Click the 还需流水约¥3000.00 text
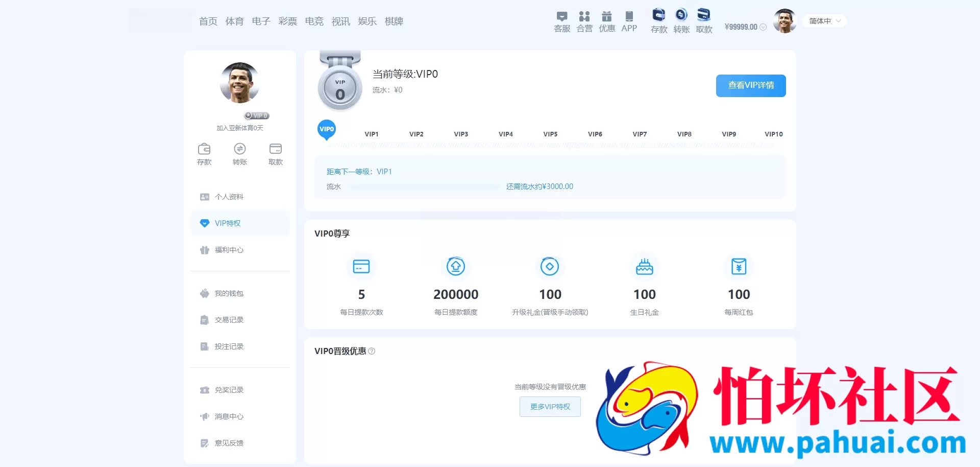The width and height of the screenshot is (980, 467). click(x=540, y=186)
